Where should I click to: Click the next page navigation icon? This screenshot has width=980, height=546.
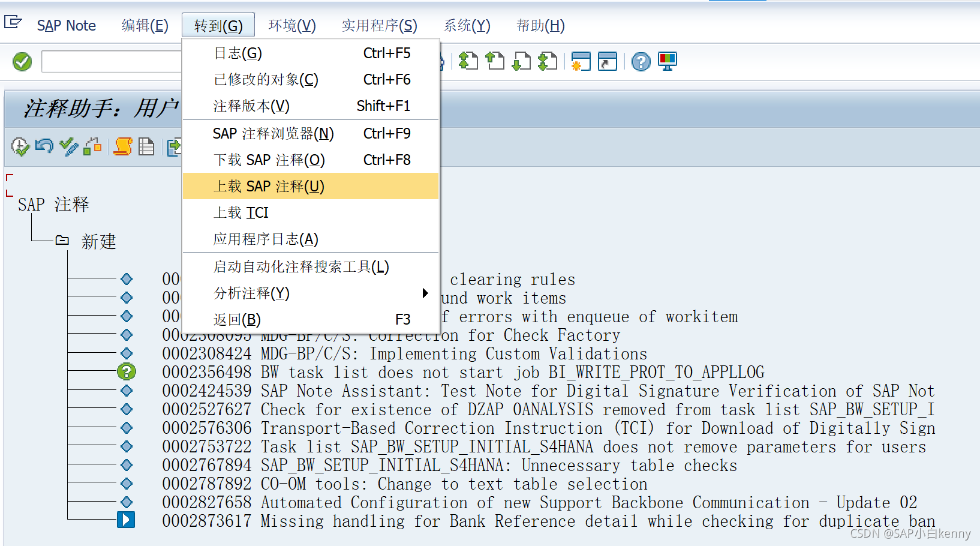[521, 61]
